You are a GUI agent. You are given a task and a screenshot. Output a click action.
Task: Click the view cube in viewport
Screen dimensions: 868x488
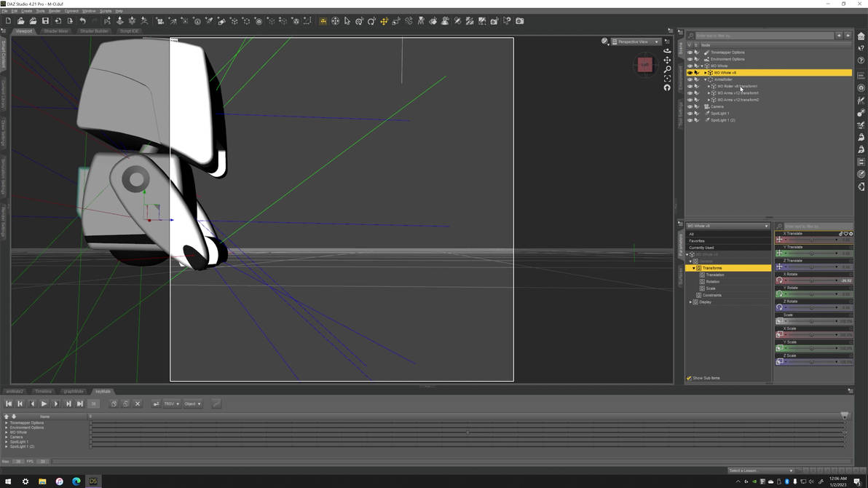[644, 65]
